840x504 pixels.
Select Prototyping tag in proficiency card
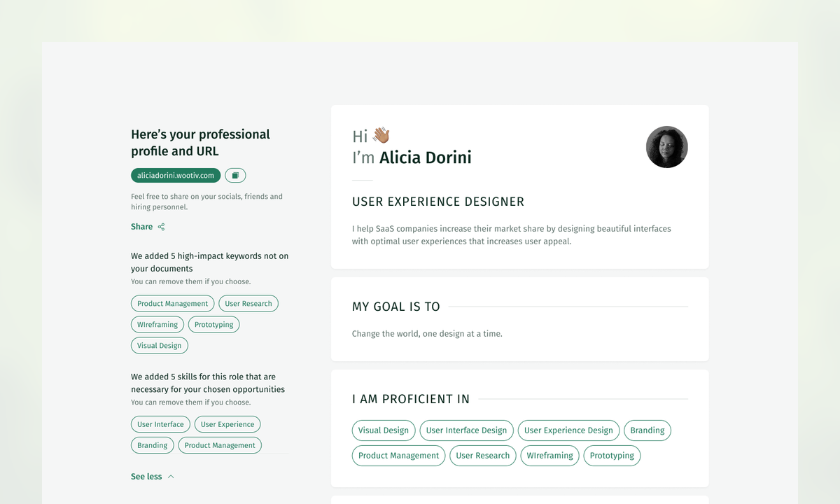pos(612,456)
